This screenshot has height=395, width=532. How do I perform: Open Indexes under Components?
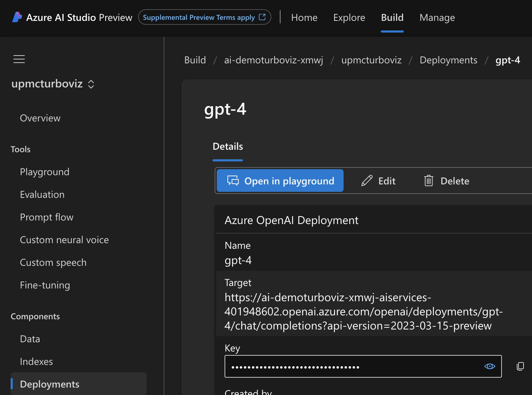click(36, 362)
